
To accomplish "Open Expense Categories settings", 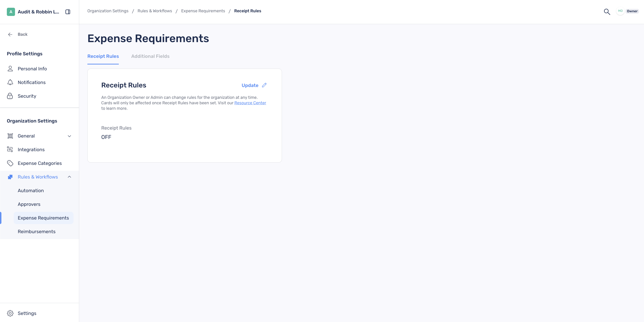I will tap(40, 163).
